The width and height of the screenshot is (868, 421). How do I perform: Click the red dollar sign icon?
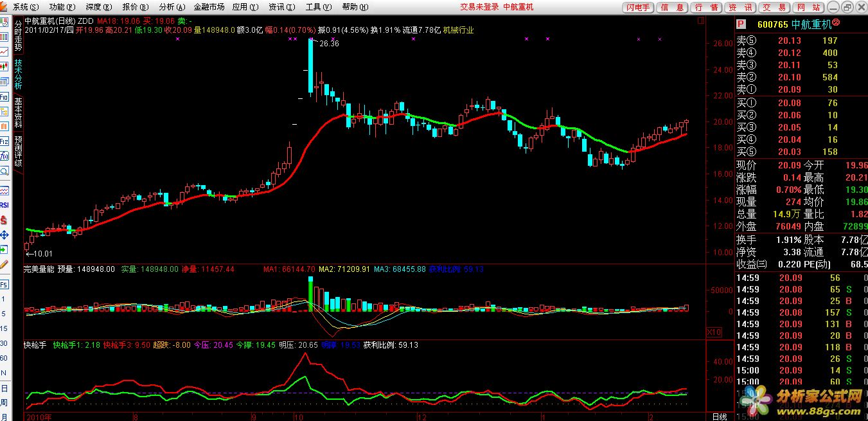[4, 220]
